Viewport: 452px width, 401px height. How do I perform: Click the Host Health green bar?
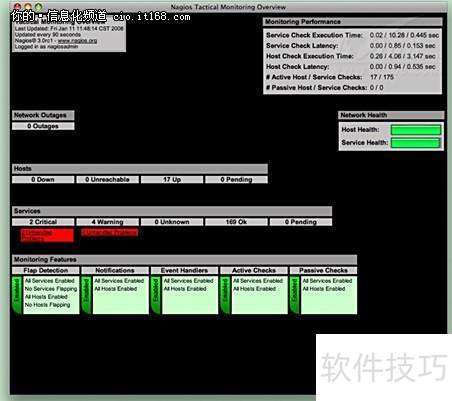pos(416,130)
